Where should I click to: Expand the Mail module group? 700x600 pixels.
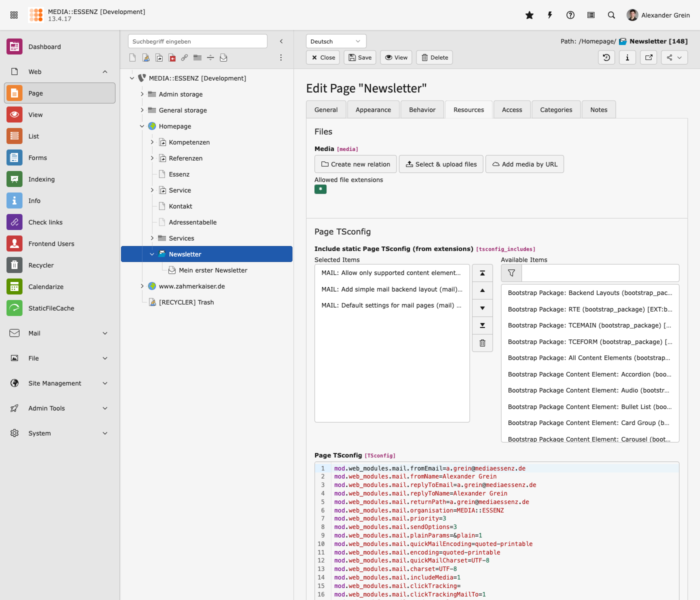tap(105, 333)
